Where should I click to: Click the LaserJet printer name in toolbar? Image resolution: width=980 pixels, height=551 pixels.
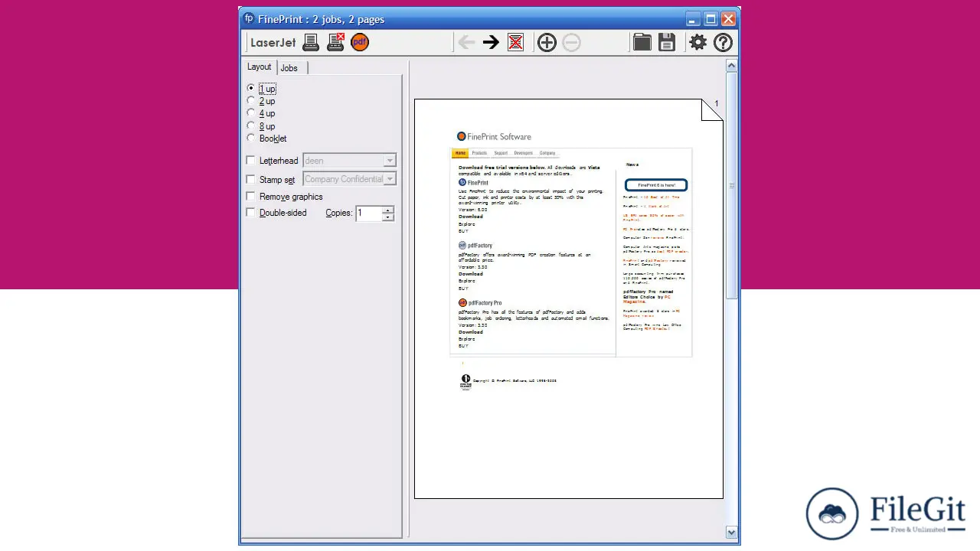[x=273, y=43]
